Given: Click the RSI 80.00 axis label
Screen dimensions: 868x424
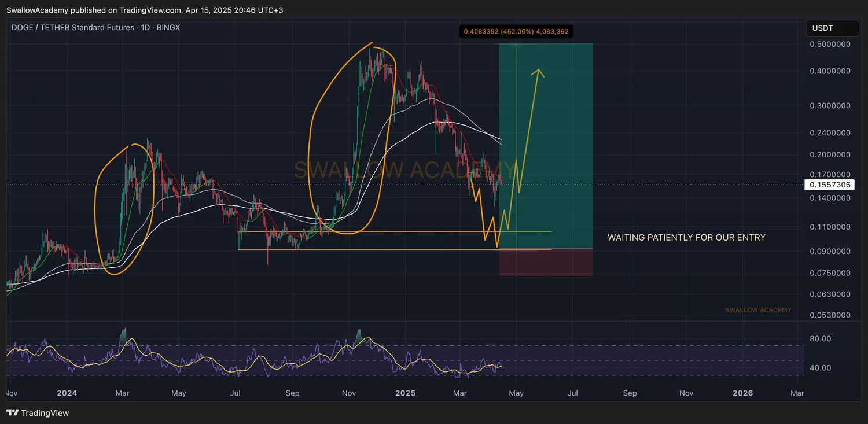Looking at the screenshot, I should click(x=820, y=339).
